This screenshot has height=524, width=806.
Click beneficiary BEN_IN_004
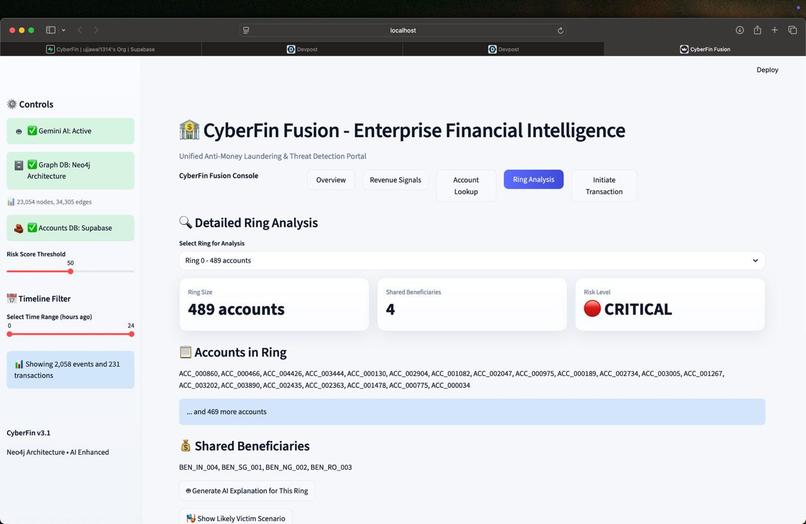(x=198, y=467)
